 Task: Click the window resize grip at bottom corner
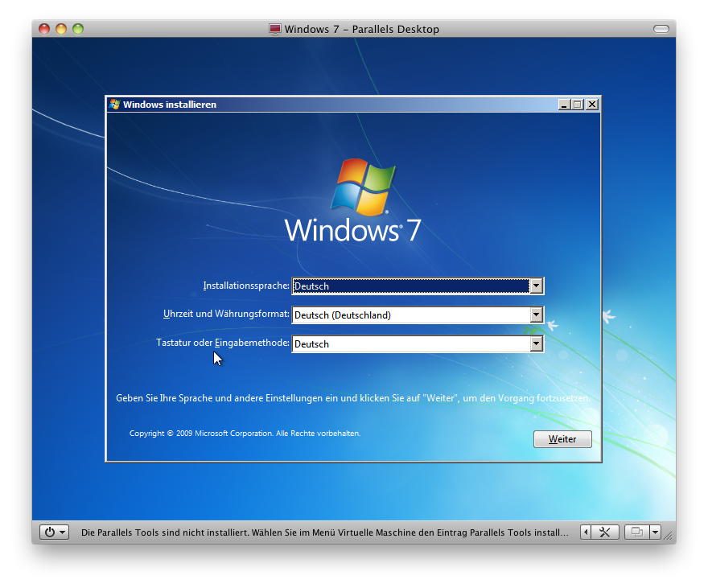pyautogui.click(x=669, y=536)
